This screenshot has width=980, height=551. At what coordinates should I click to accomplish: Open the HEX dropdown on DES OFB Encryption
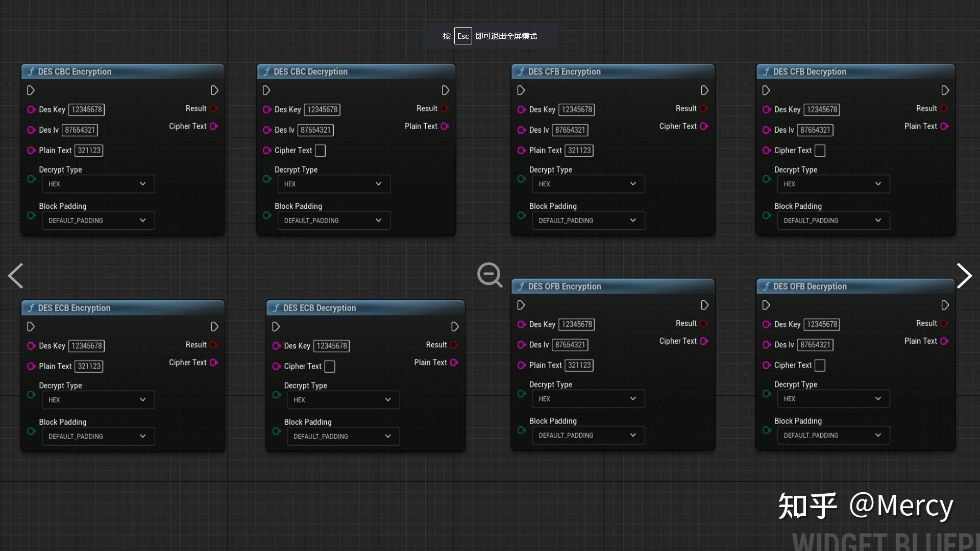tap(588, 399)
